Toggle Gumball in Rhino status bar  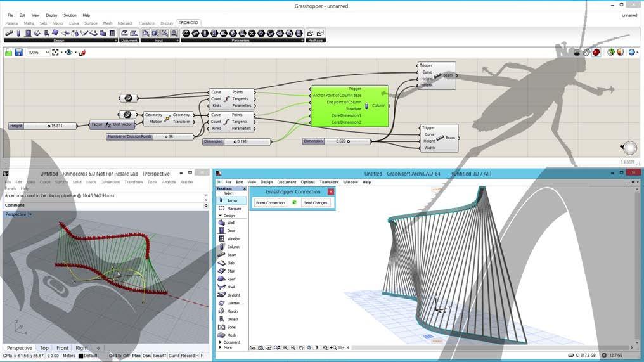[x=174, y=356]
